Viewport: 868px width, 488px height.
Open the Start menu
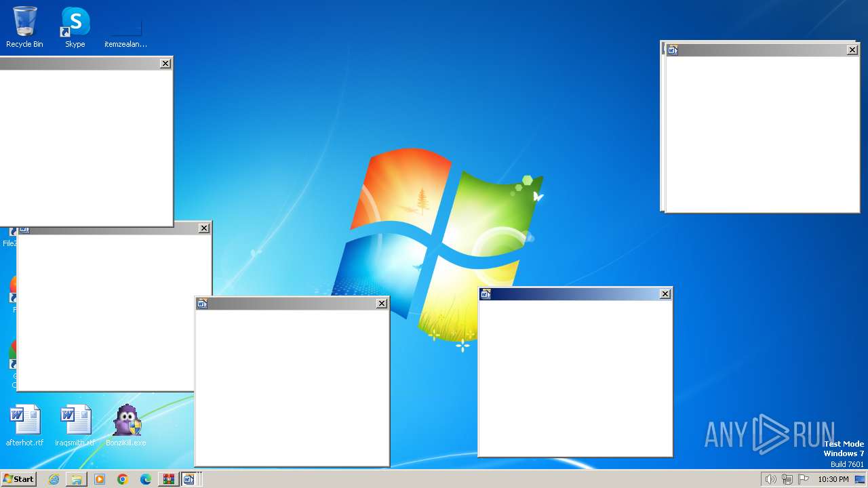18,479
